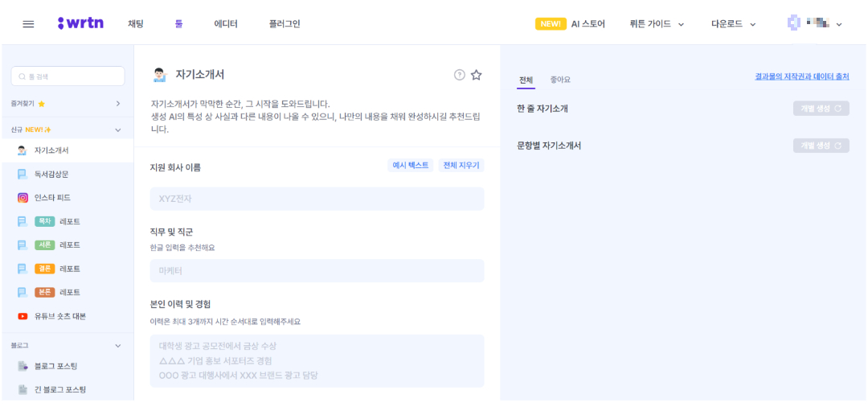Click the 목차 badge label
This screenshot has width=868, height=407.
pyautogui.click(x=44, y=222)
